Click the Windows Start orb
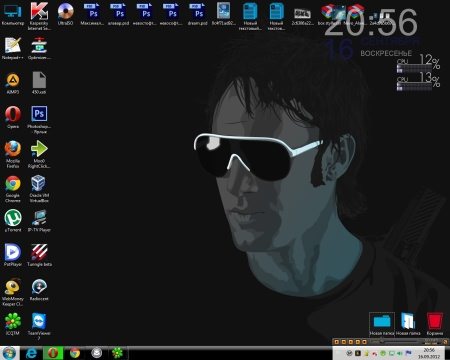 pos(9,353)
